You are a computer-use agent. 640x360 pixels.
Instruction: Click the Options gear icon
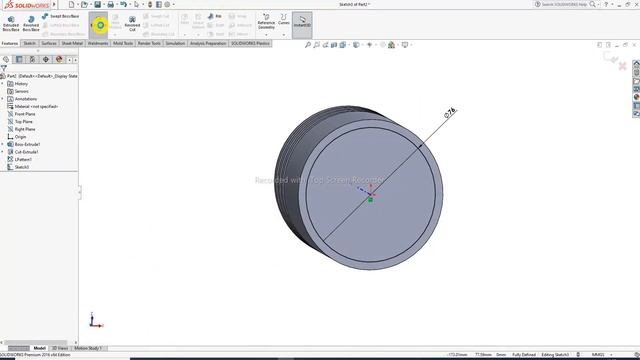pos(167,4)
